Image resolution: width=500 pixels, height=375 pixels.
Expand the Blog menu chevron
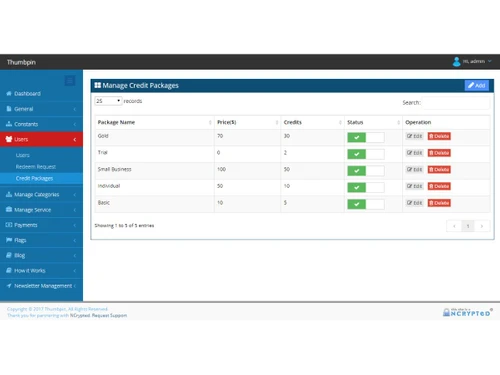pyautogui.click(x=75, y=256)
